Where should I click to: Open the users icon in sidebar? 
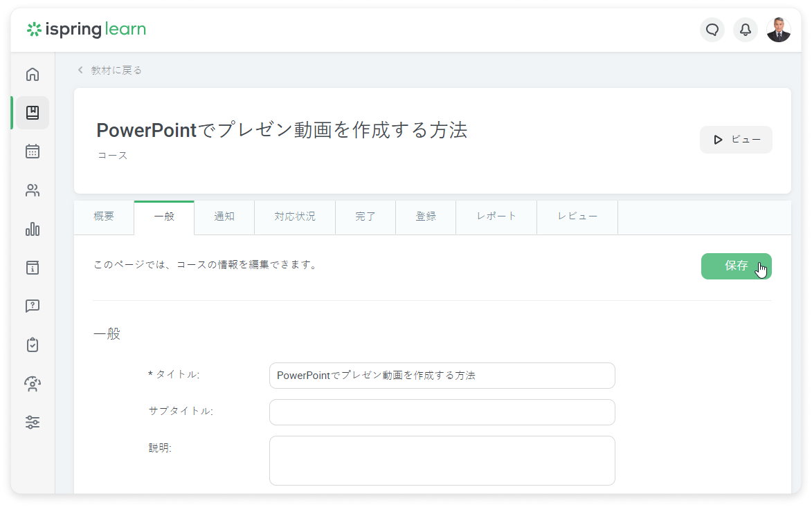(33, 190)
